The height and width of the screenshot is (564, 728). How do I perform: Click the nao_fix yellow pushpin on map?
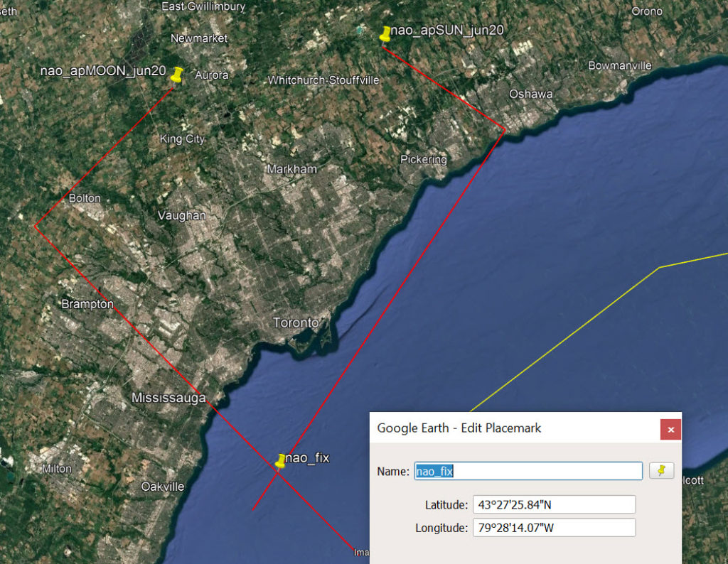pyautogui.click(x=280, y=461)
